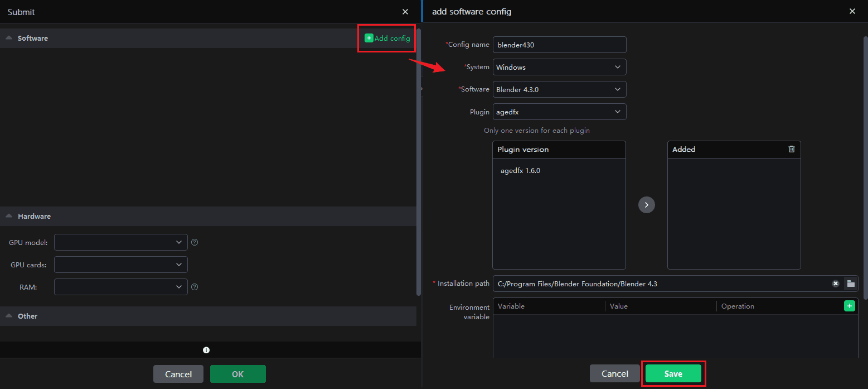868x389 pixels.
Task: Add environment variable with the green plus icon
Action: (x=849, y=306)
